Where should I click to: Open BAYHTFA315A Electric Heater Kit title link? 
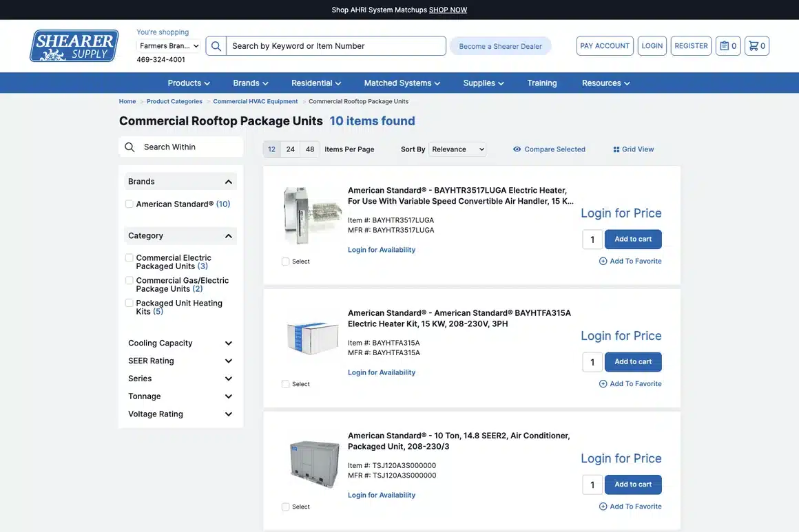click(x=459, y=318)
